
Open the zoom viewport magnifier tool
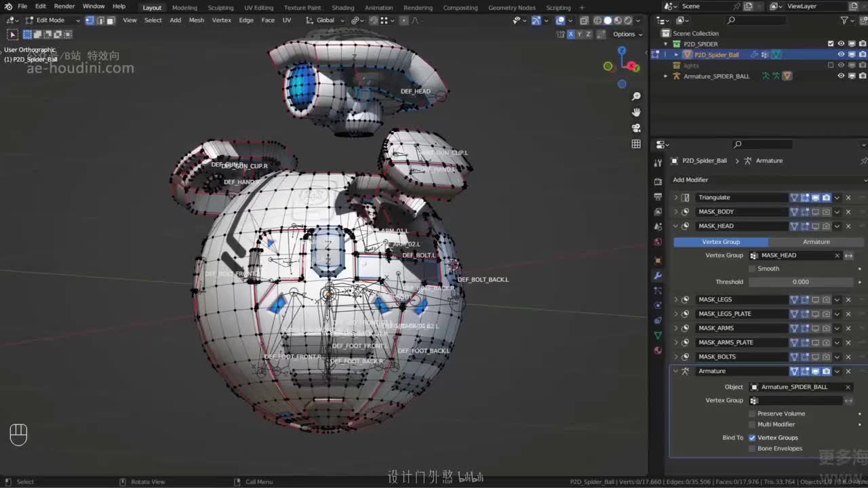(636, 96)
